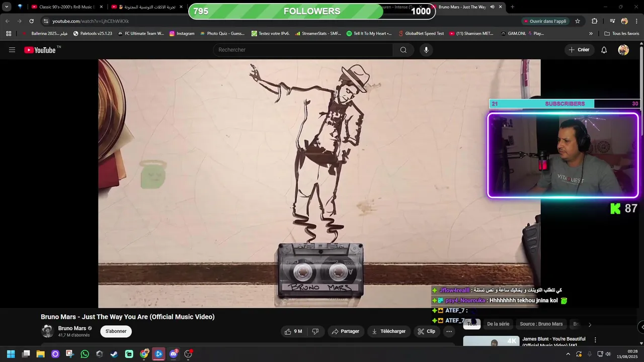The height and width of the screenshot is (362, 644).
Task: Click S'abonner button
Action: point(116,331)
